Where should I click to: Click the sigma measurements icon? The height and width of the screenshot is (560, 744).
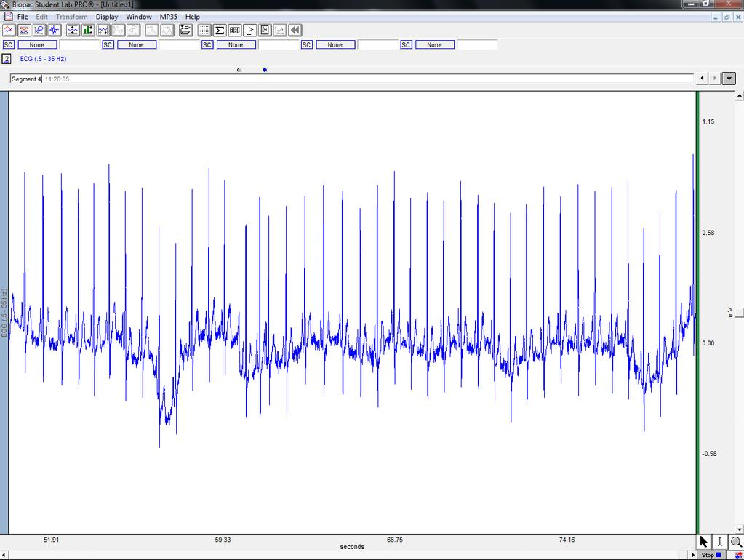click(219, 31)
